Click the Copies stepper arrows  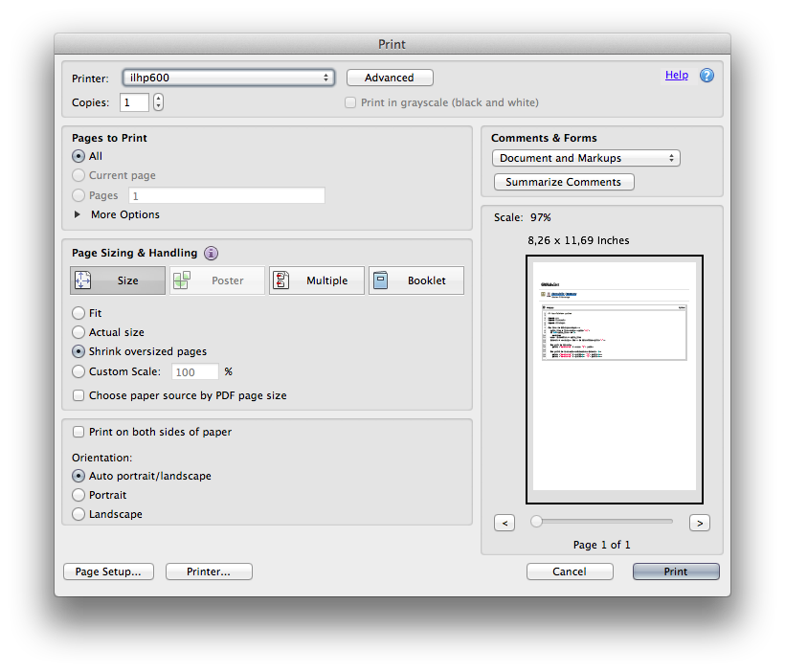pyautogui.click(x=158, y=102)
